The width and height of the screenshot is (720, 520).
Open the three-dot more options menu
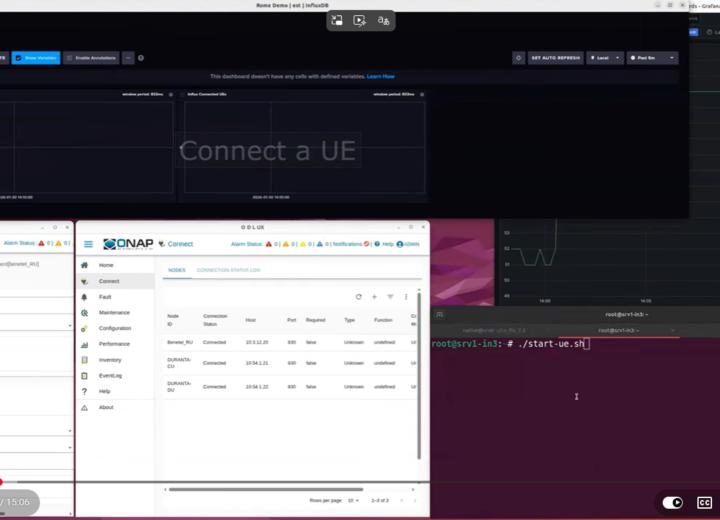(406, 297)
